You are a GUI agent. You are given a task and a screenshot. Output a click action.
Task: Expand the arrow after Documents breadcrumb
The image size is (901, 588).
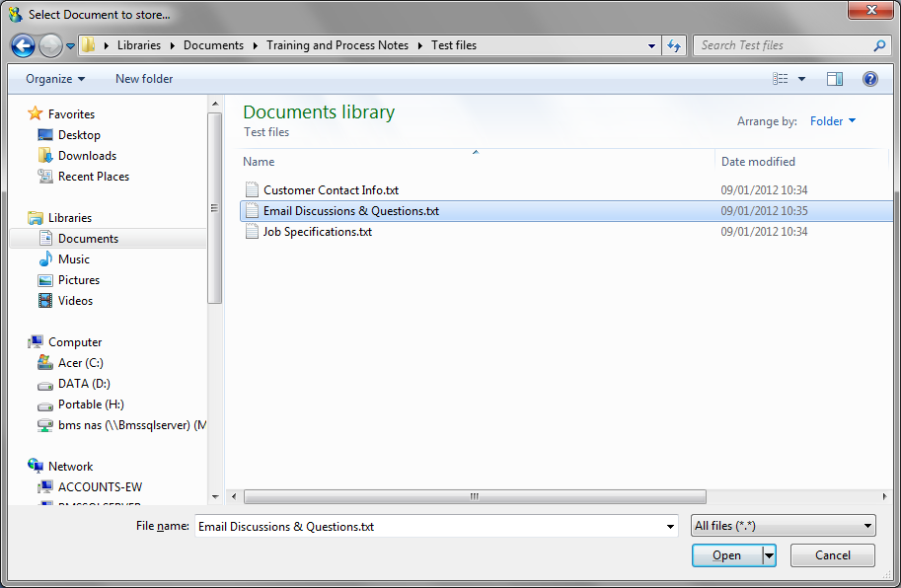coord(256,46)
